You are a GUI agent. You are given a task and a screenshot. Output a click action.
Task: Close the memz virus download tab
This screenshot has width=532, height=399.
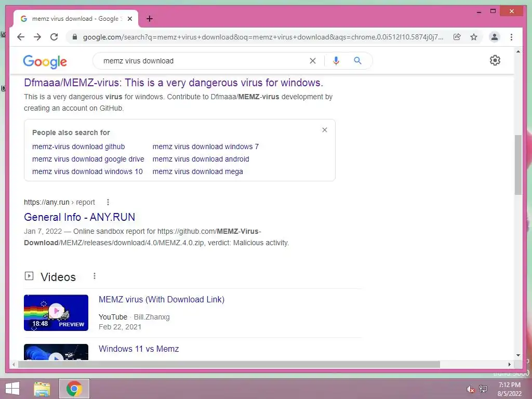click(x=130, y=19)
